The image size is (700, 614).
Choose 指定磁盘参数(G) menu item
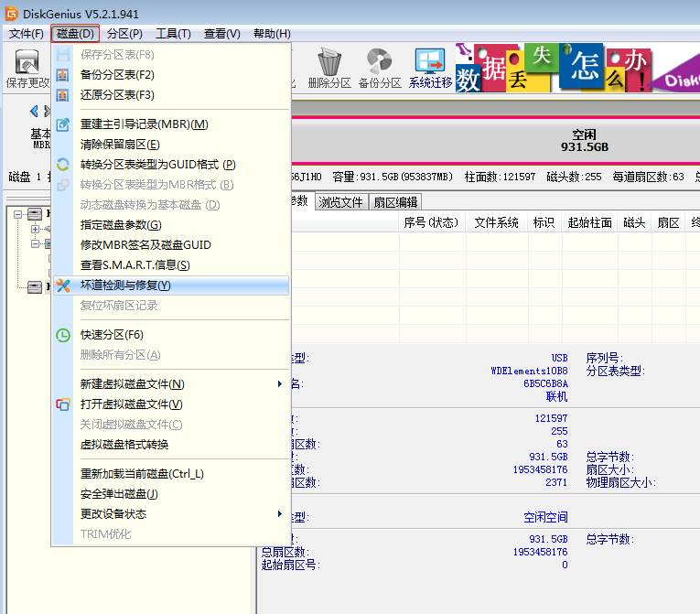pyautogui.click(x=171, y=225)
